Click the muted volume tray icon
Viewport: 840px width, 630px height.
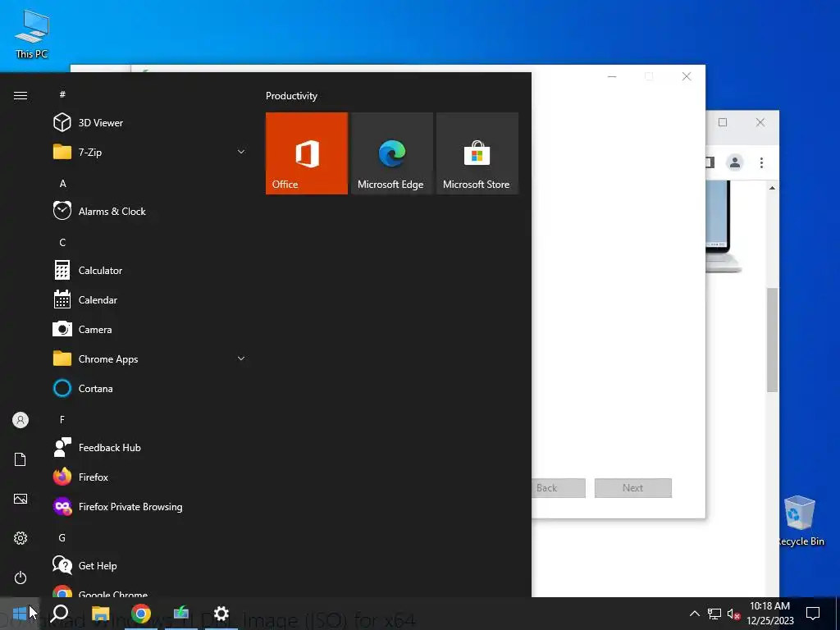(733, 614)
